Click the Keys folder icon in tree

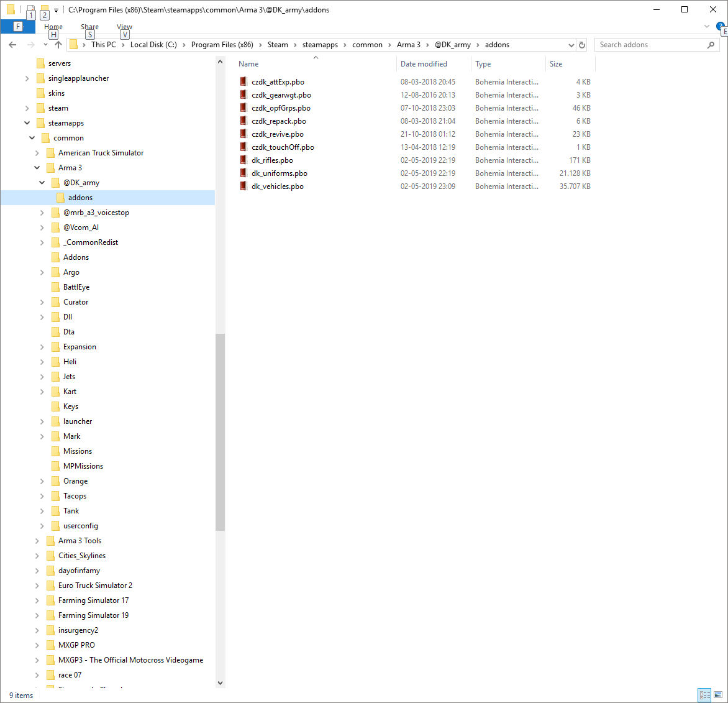[x=55, y=407]
